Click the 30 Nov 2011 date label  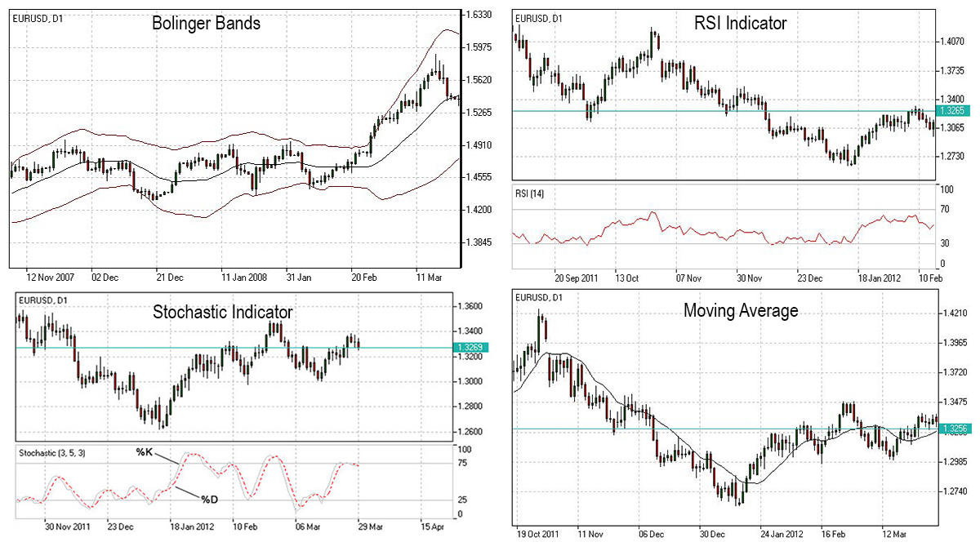(x=69, y=527)
